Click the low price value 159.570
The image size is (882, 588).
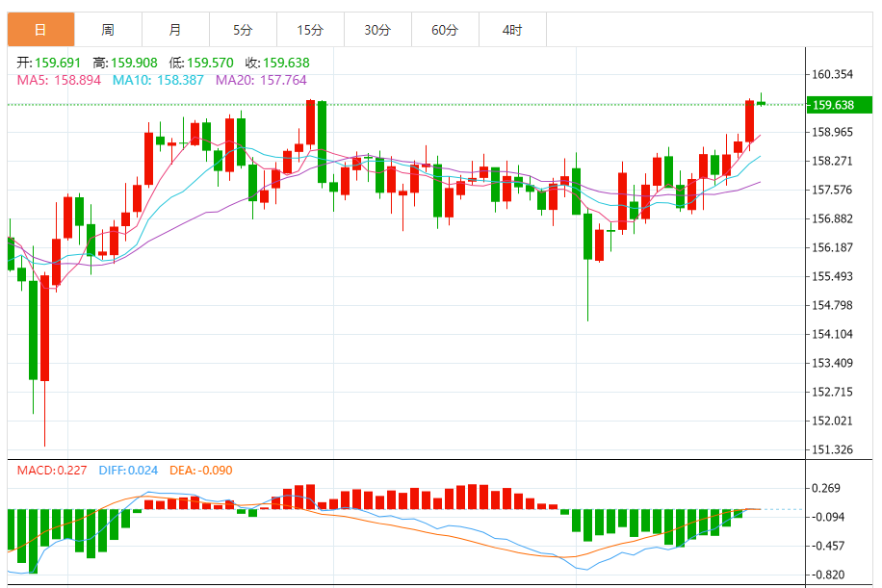[x=210, y=63]
